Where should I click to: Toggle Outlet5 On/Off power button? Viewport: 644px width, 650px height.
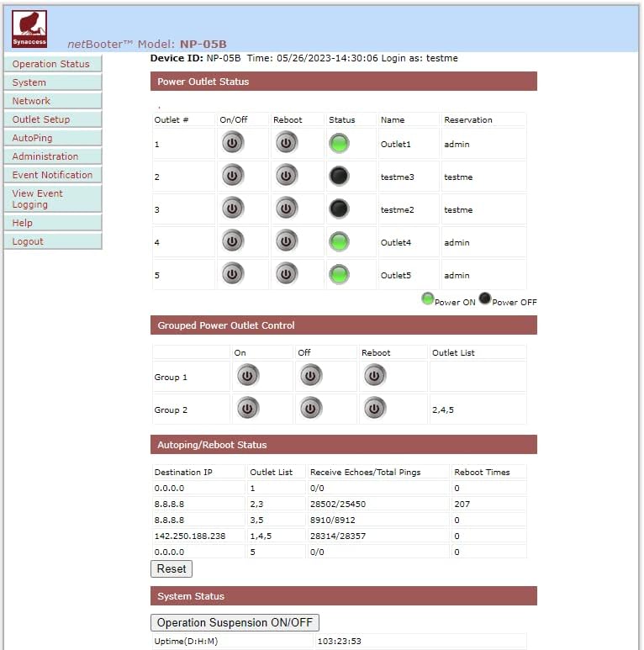tap(233, 273)
